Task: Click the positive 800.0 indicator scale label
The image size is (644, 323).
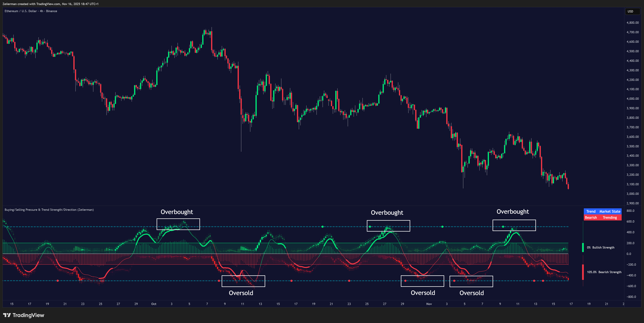Action: (x=630, y=211)
